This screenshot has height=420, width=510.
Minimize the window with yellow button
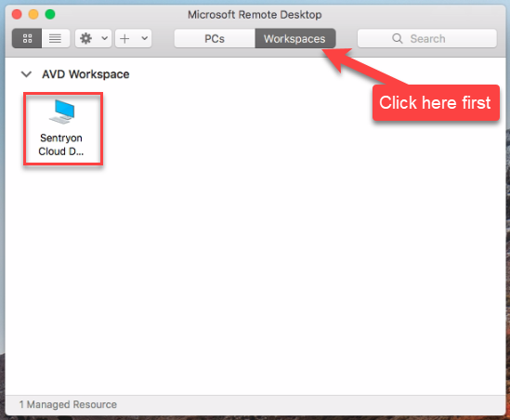[x=33, y=15]
